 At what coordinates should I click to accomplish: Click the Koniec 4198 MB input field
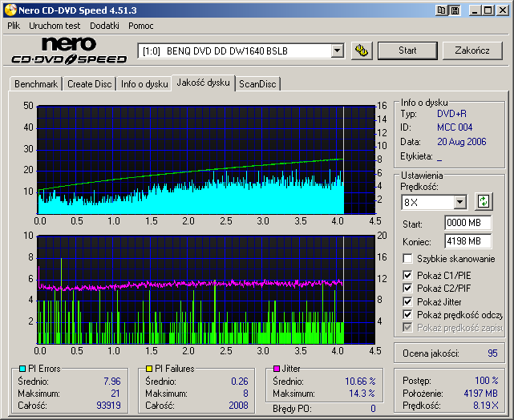(467, 241)
